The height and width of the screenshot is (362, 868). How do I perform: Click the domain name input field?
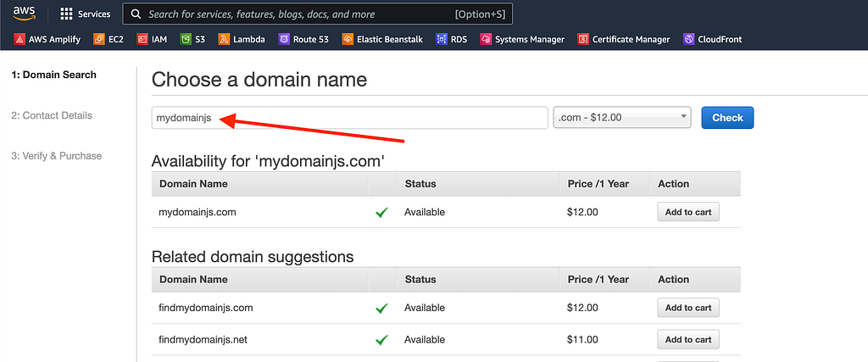350,117
